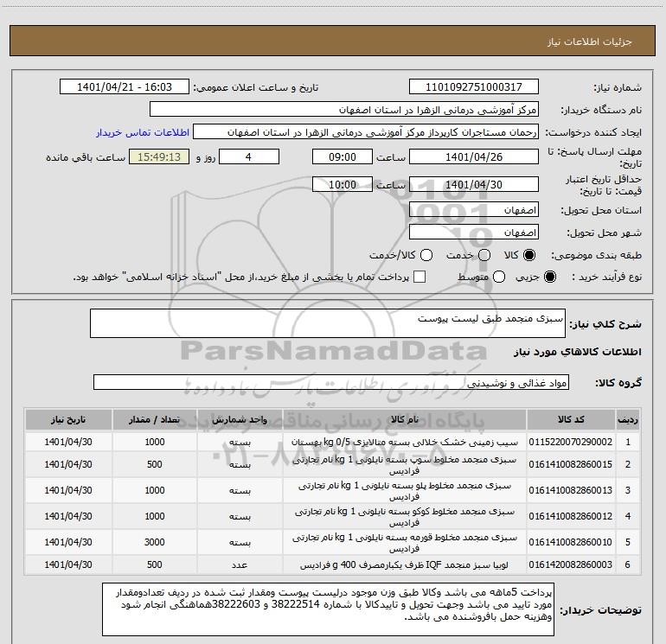Click the response hour field 09:00
666x644 pixels.
[343, 156]
